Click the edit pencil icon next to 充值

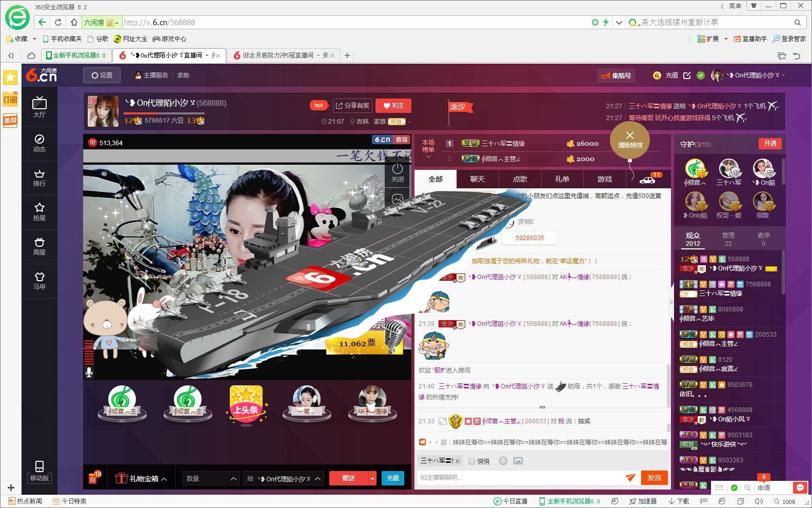click(x=687, y=75)
